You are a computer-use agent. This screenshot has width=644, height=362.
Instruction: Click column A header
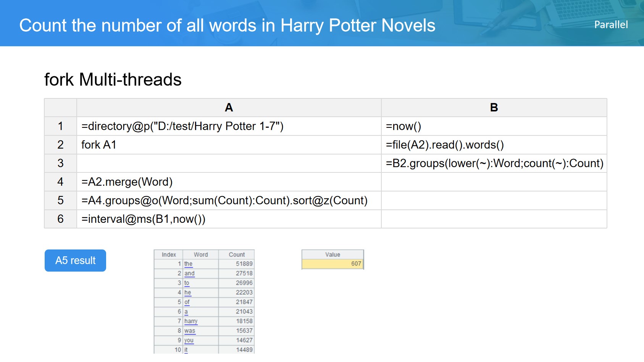(229, 108)
